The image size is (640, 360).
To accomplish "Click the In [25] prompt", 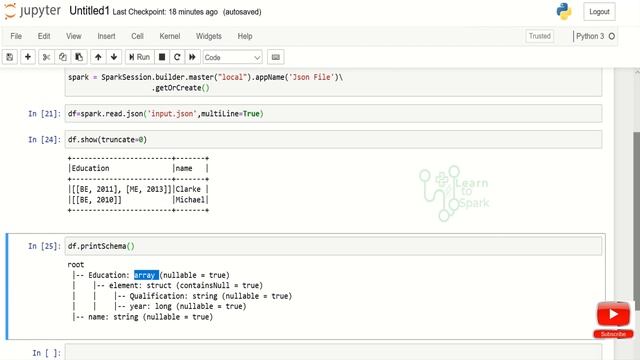I will coord(44,246).
